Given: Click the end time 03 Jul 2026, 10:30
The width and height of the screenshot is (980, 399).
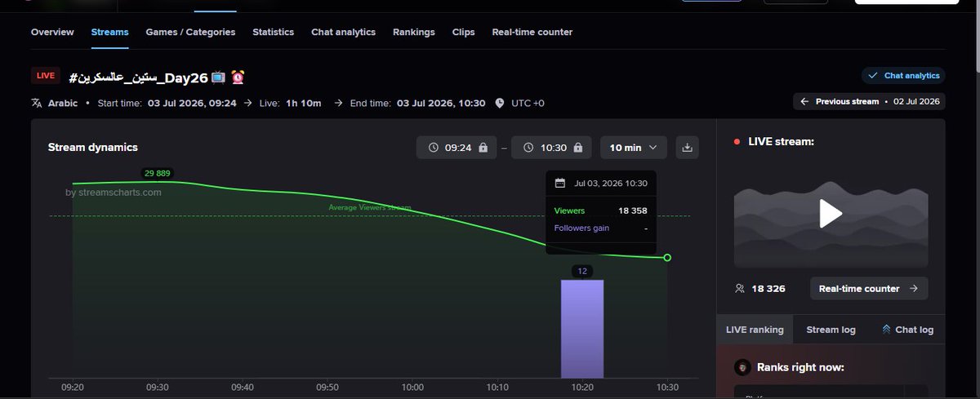Looking at the screenshot, I should coord(441,104).
